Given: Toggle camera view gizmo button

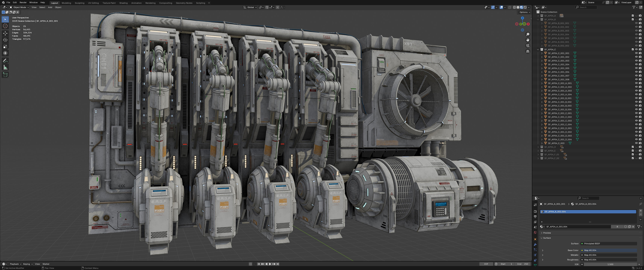Looking at the screenshot, I should pos(528,46).
